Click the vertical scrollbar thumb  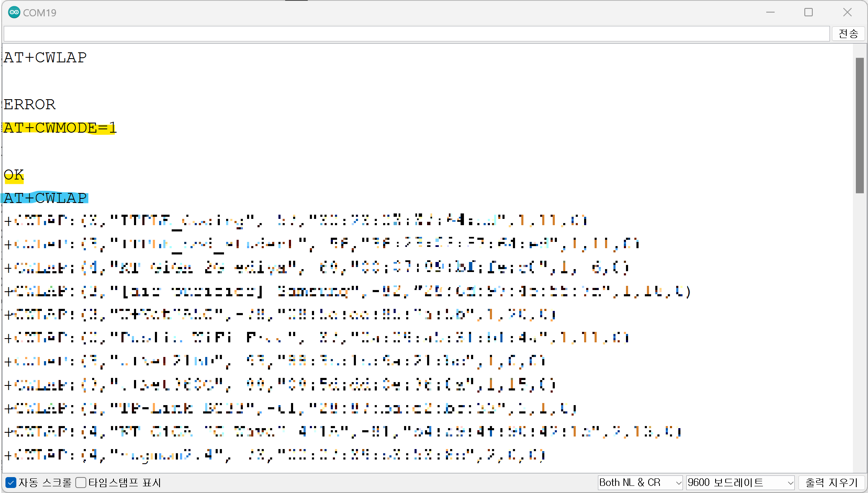(x=860, y=126)
